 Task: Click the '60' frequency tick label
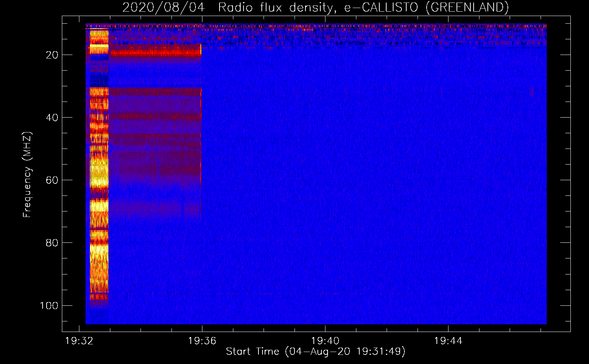(x=52, y=180)
